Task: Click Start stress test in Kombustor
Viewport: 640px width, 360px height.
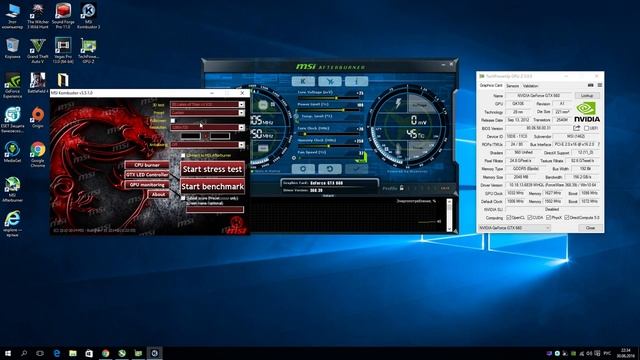Action: [x=212, y=169]
